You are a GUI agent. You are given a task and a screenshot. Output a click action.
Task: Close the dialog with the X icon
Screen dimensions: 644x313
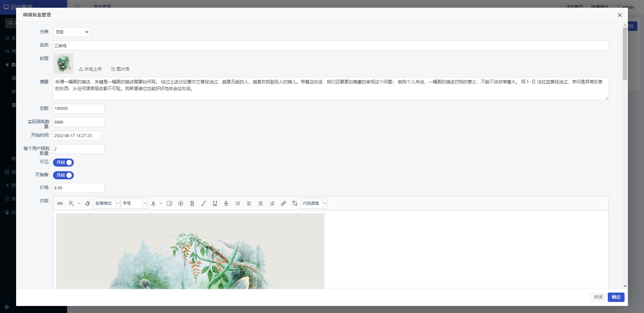(x=620, y=15)
